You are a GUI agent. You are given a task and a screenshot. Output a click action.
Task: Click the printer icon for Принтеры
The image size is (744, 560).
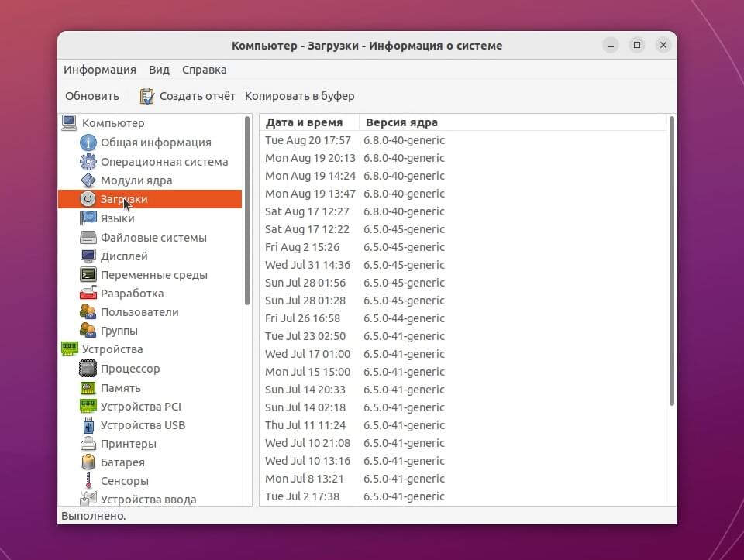88,444
